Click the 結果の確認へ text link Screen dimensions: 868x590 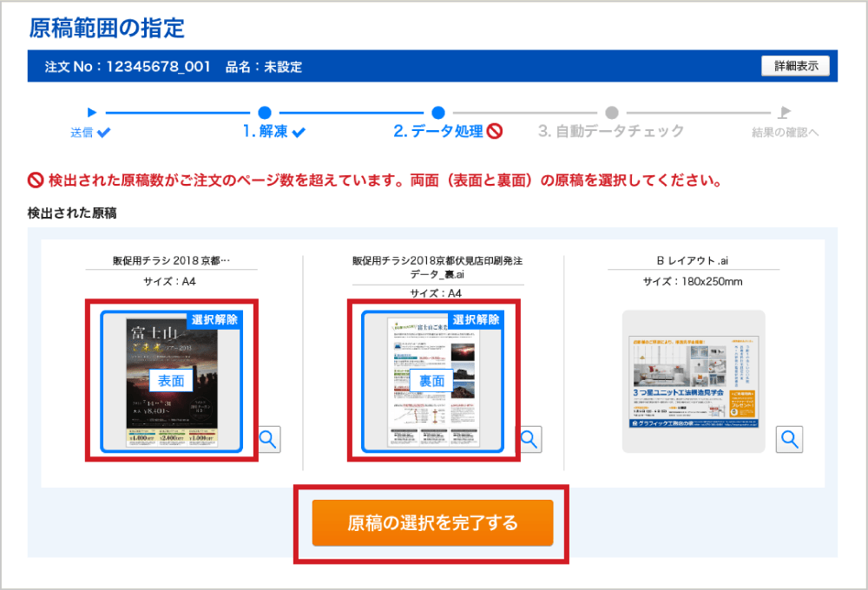785,133
